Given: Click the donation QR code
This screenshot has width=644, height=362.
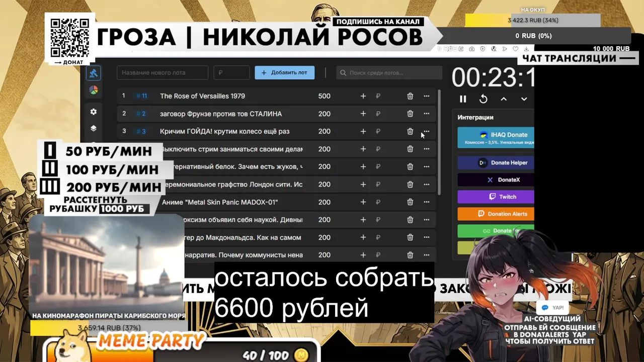Looking at the screenshot, I should pos(70,39).
